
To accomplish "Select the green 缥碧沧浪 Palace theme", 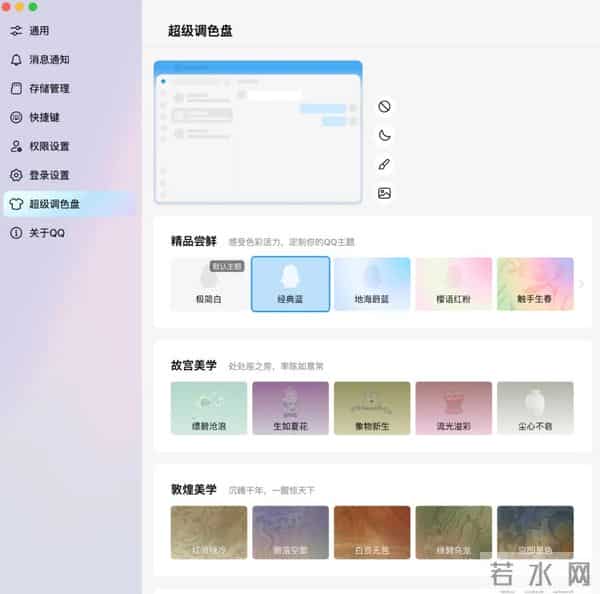I will tap(209, 408).
